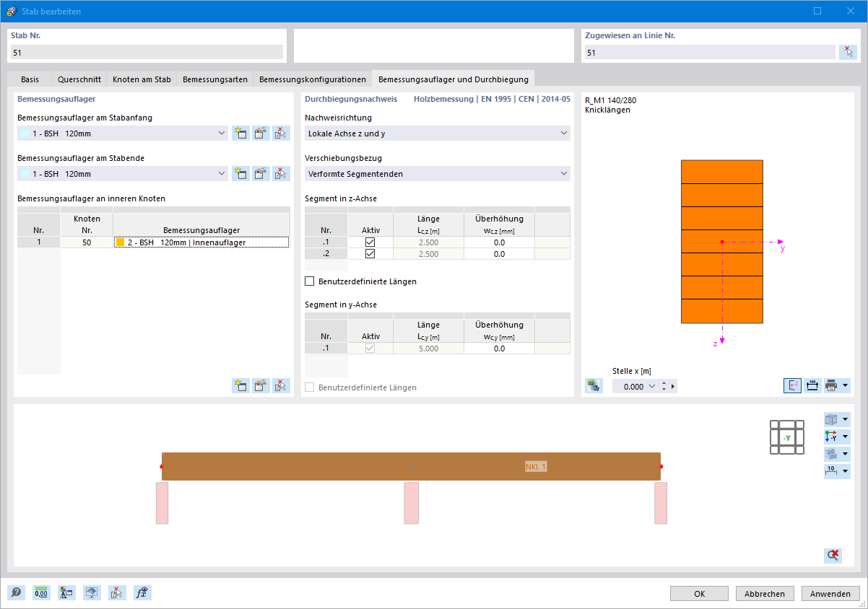Confirm with the OK button

tap(699, 594)
